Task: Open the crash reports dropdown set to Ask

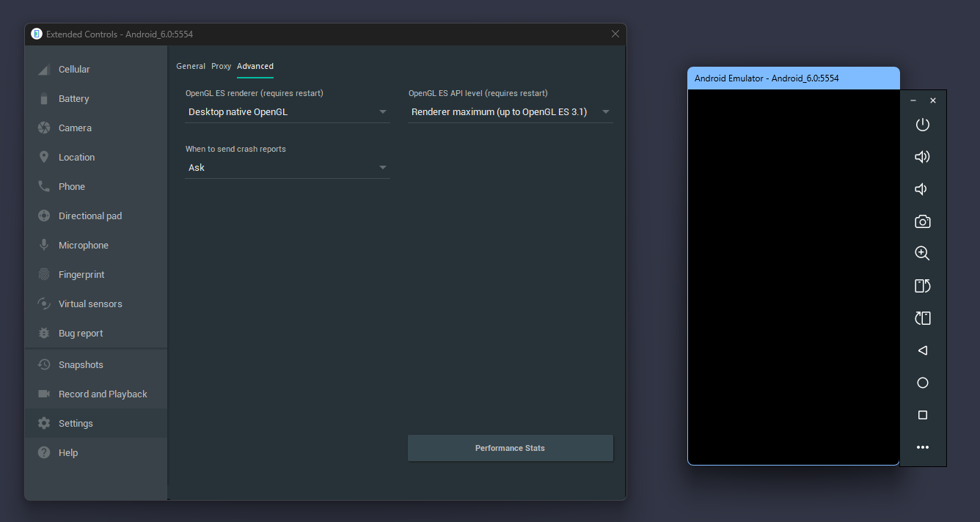Action: tap(287, 168)
